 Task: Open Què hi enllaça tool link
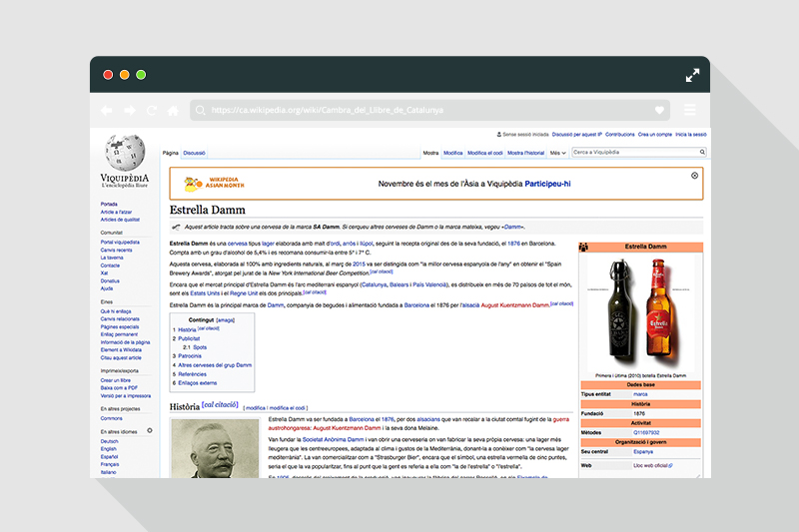point(116,311)
